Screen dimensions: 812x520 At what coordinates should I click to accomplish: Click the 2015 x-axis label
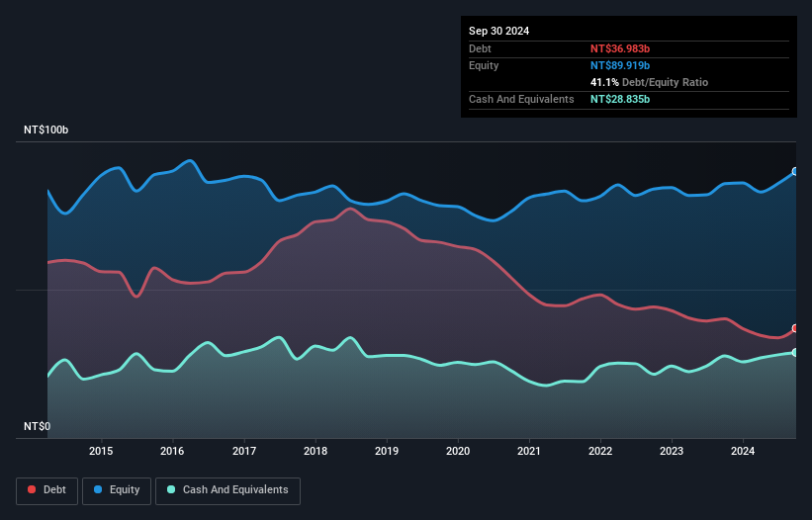[x=101, y=451]
